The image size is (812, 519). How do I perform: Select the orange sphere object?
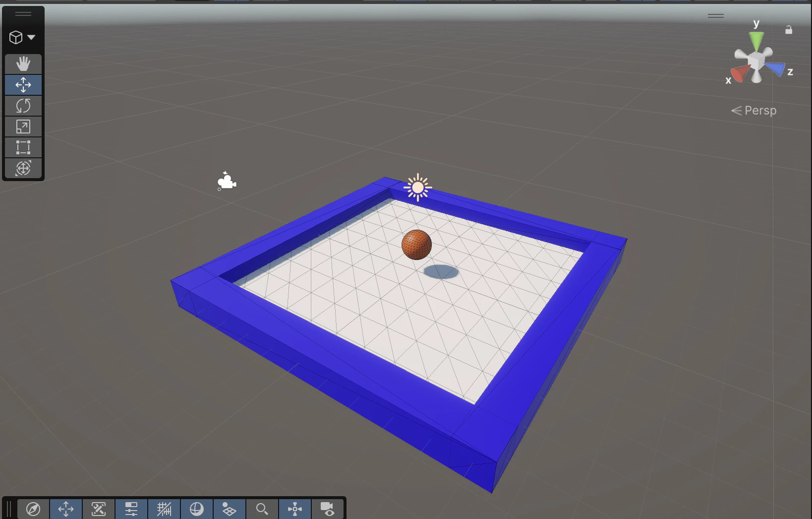(416, 245)
